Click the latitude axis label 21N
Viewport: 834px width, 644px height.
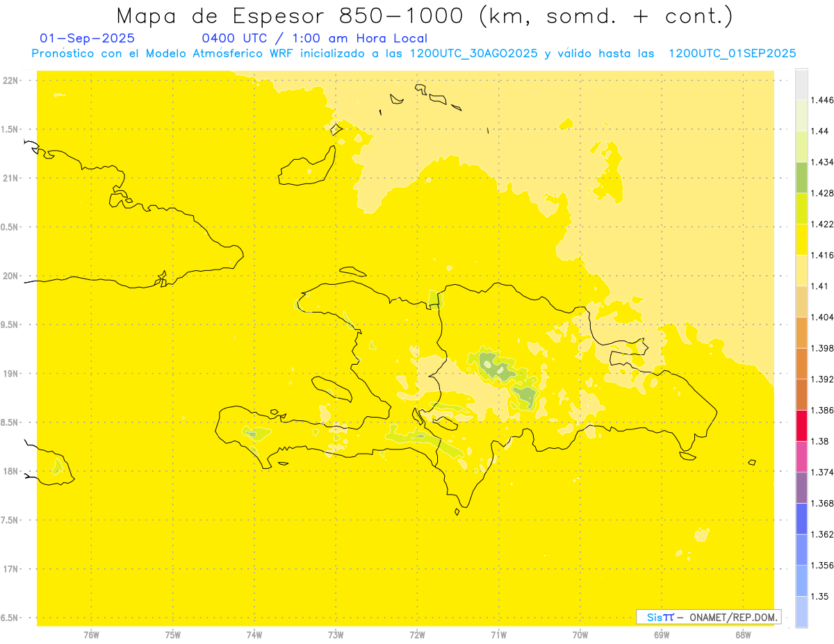pos(12,178)
